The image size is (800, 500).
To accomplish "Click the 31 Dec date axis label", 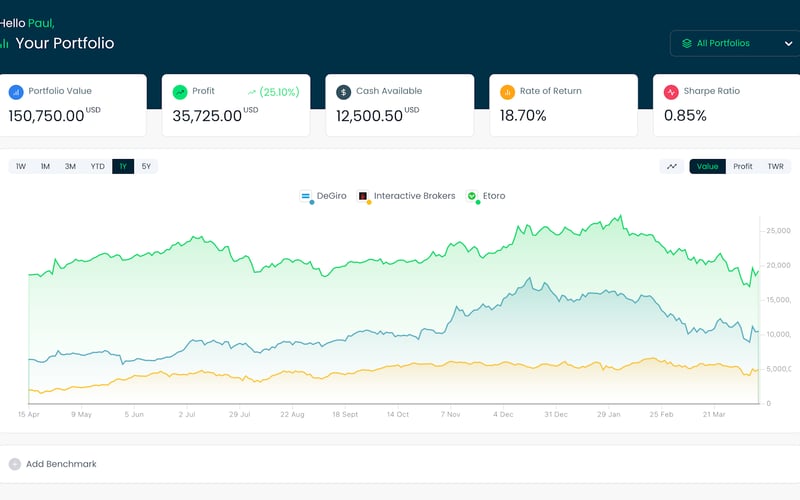I will 556,414.
